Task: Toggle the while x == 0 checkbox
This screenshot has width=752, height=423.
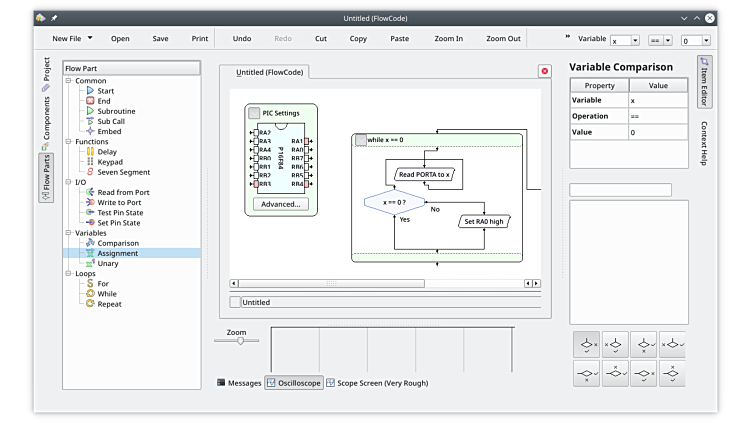Action: (360, 140)
